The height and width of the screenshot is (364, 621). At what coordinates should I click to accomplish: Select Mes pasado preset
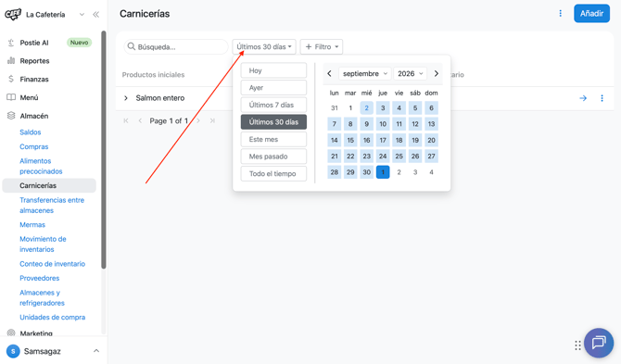point(273,157)
